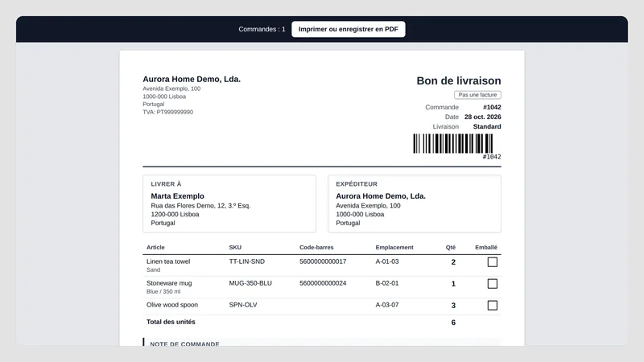Click SKU 'MUG-350-BLU'
Viewport: 644px width, 362px height.
pos(250,283)
